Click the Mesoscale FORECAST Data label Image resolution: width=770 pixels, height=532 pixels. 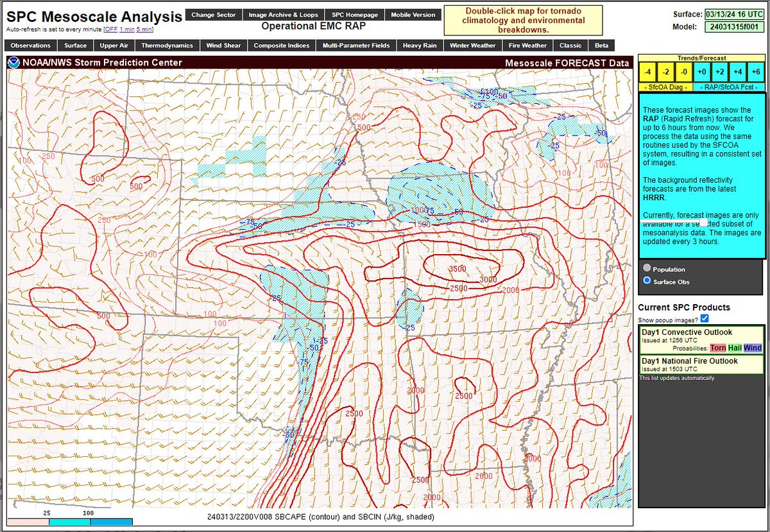click(x=567, y=63)
